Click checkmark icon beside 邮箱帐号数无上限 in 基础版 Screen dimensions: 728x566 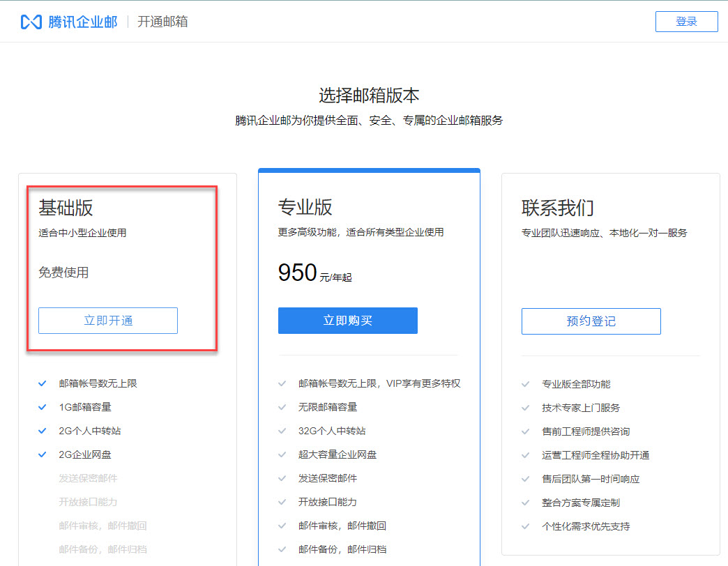43,383
